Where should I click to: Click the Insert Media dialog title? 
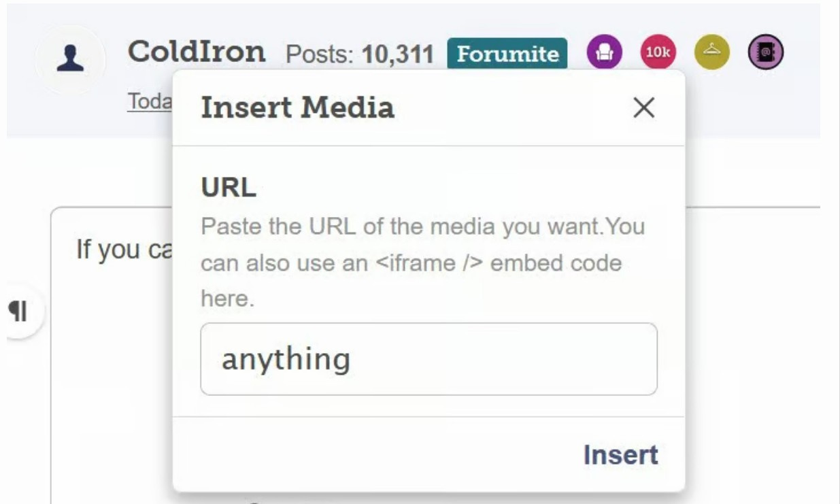click(297, 107)
